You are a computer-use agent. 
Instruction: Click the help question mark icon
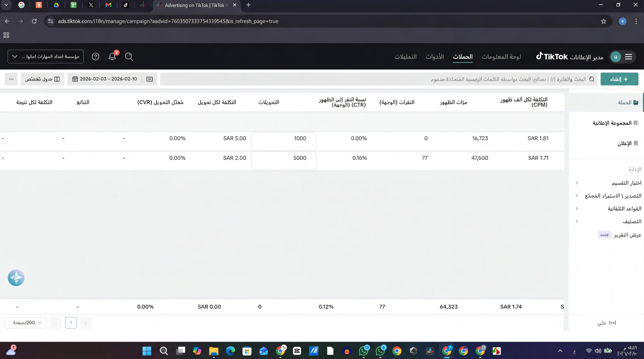pyautogui.click(x=96, y=57)
